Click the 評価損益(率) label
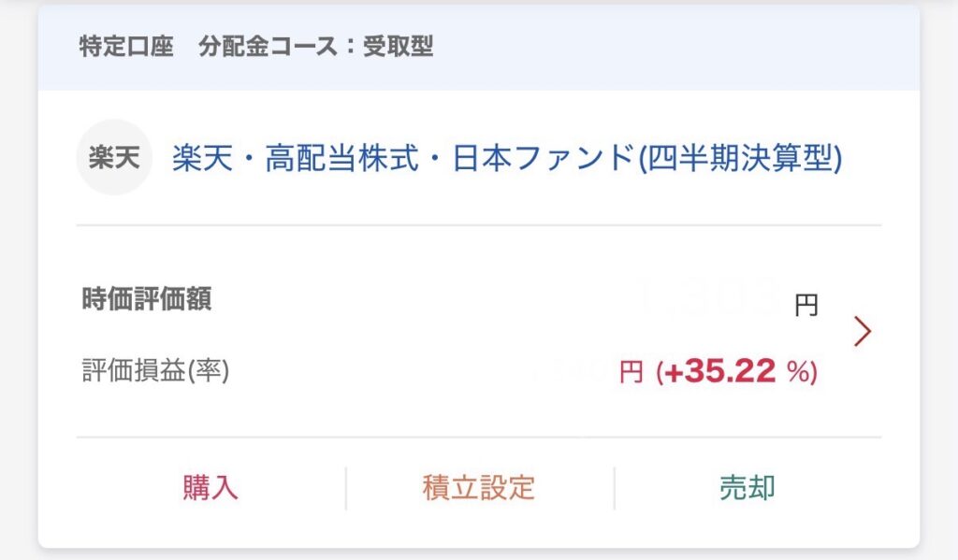This screenshot has width=958, height=560. pyautogui.click(x=155, y=371)
